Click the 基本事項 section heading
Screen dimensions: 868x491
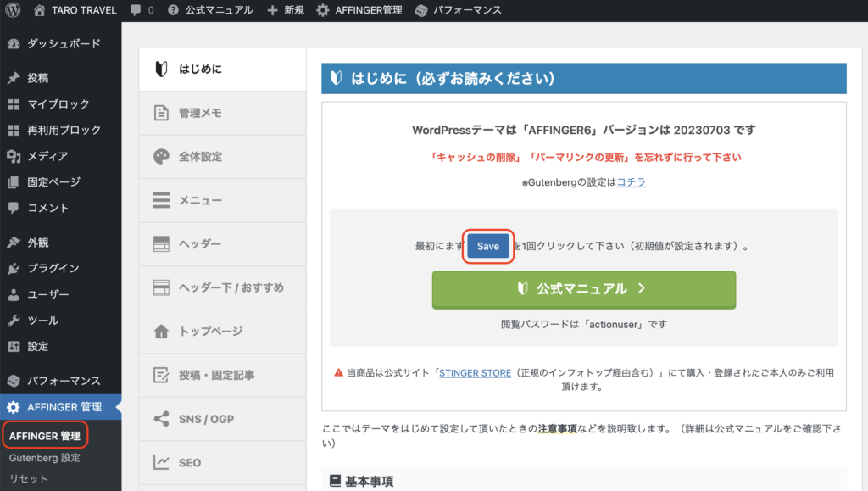[x=370, y=481]
